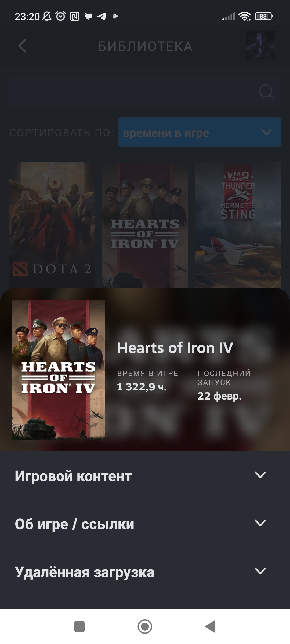Image resolution: width=290 pixels, height=644 pixels.
Task: Tap the Android triangle back button
Action: click(x=211, y=627)
